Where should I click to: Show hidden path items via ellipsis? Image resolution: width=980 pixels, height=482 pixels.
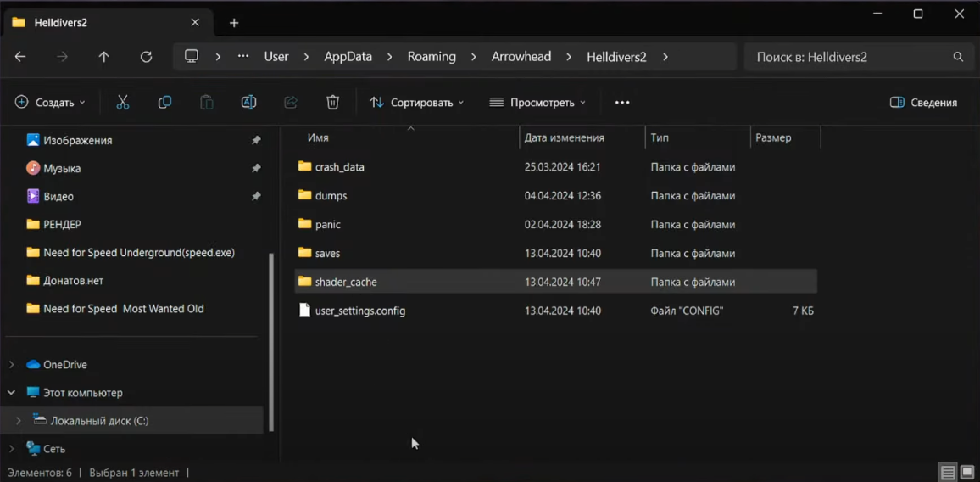click(243, 56)
